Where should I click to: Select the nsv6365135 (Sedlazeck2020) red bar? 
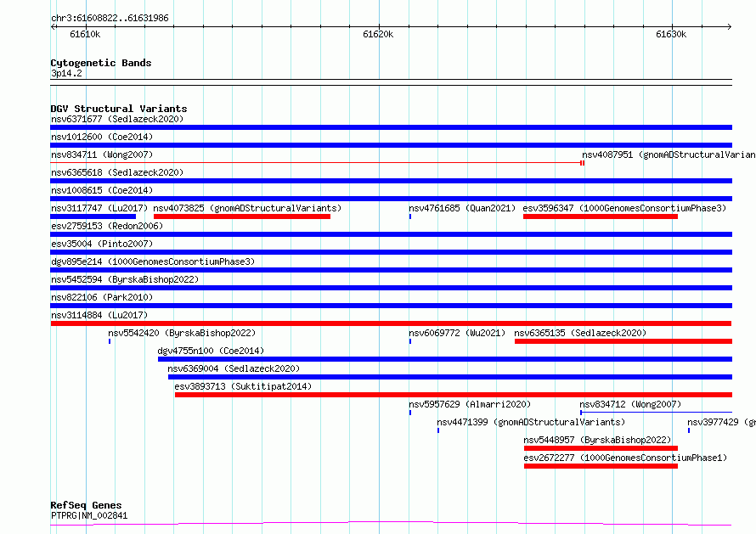coord(623,341)
